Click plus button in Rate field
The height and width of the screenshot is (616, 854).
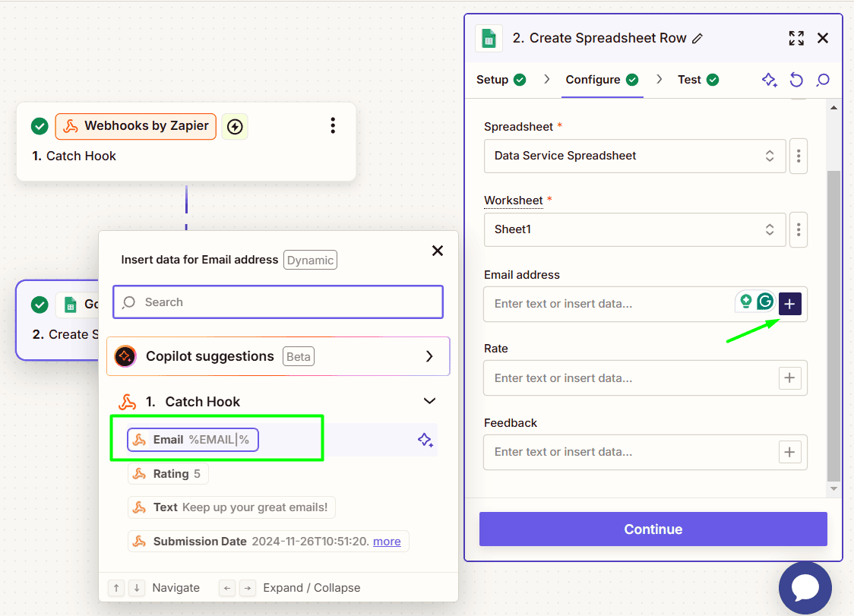point(789,378)
